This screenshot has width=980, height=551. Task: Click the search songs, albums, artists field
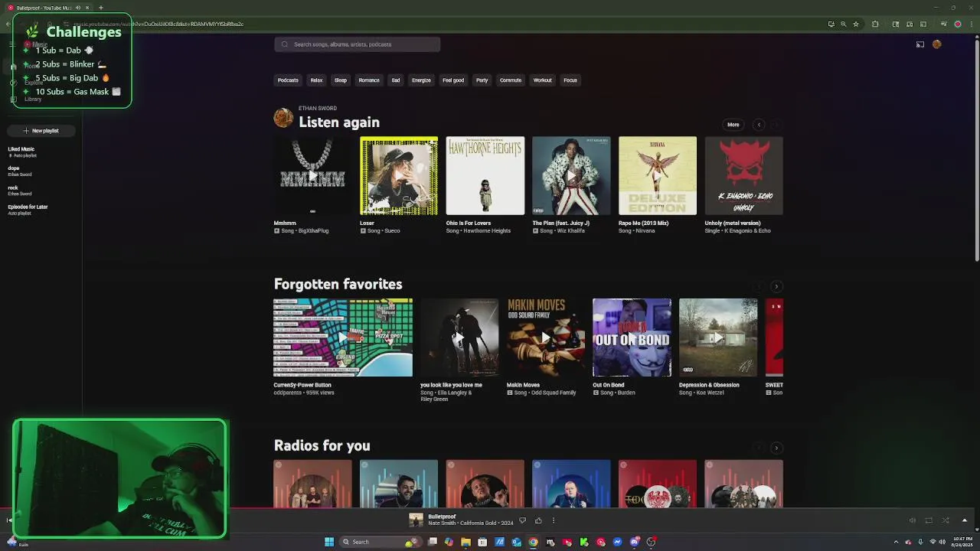click(x=357, y=44)
